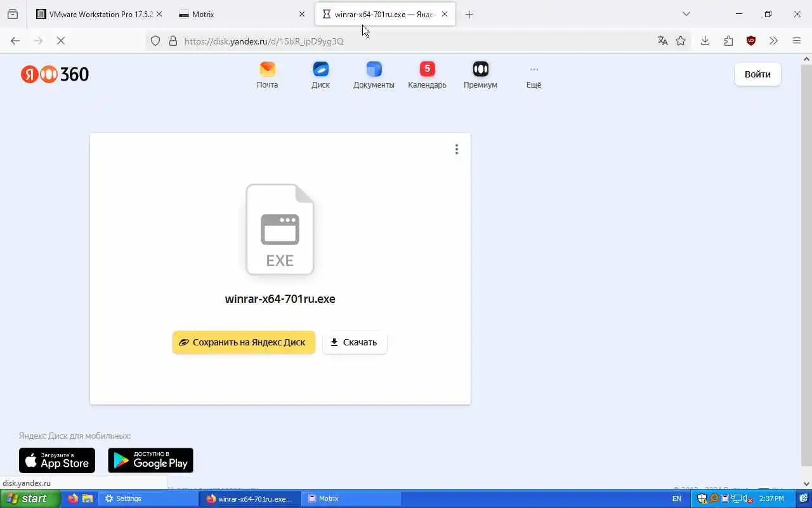The height and width of the screenshot is (508, 812).
Task: Click the uBlock Origin toolbar icon
Action: [x=751, y=41]
